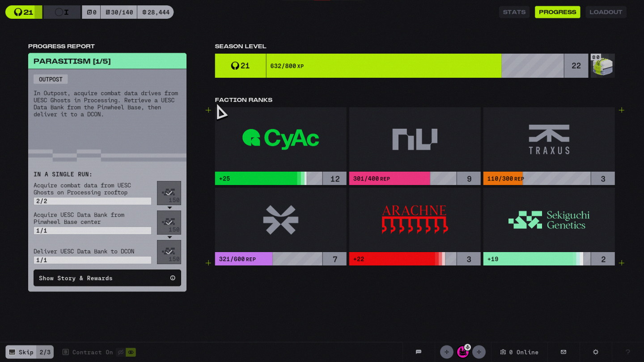This screenshot has width=644, height=362.
Task: Click the season 632/800 XP progress bar
Action: tap(415, 66)
